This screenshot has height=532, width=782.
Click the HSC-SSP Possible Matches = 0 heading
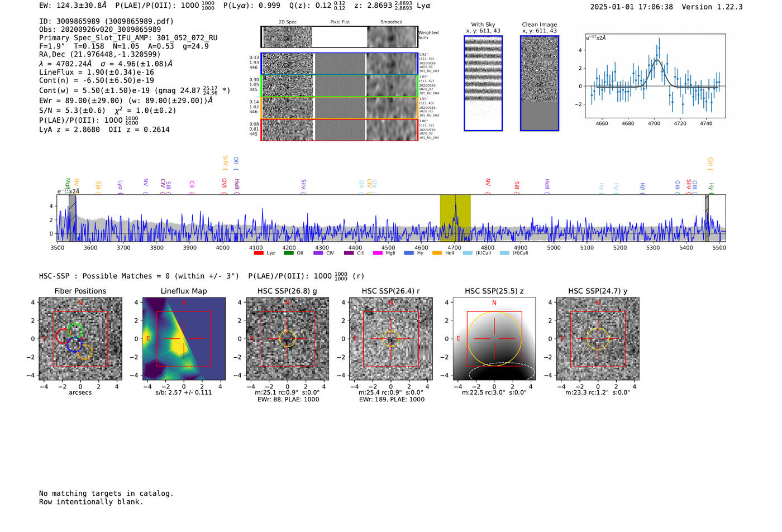139,276
